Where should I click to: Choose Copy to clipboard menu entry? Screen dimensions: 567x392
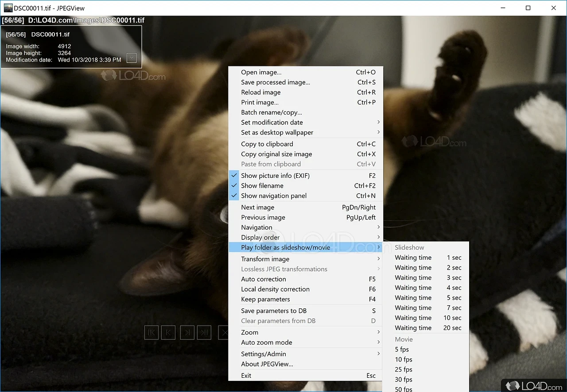(306, 144)
